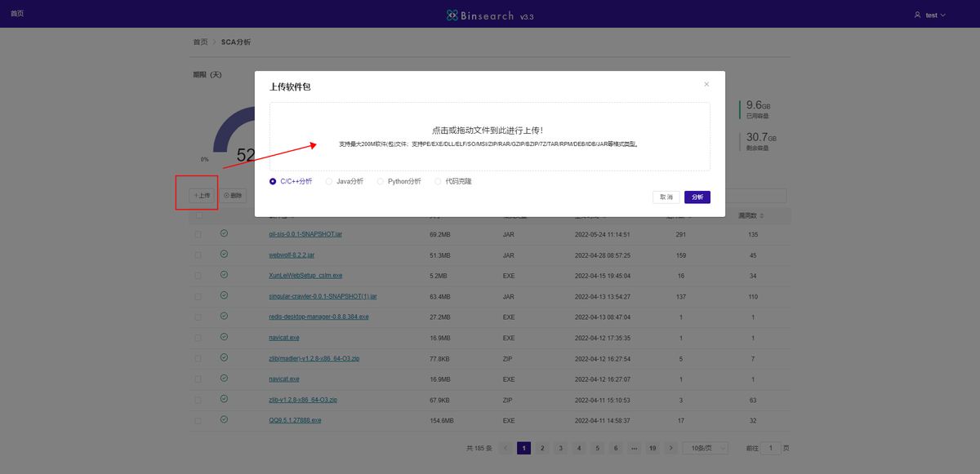Click green check status icon for navicat.exe
This screenshot has height=474, width=980.
tap(223, 338)
